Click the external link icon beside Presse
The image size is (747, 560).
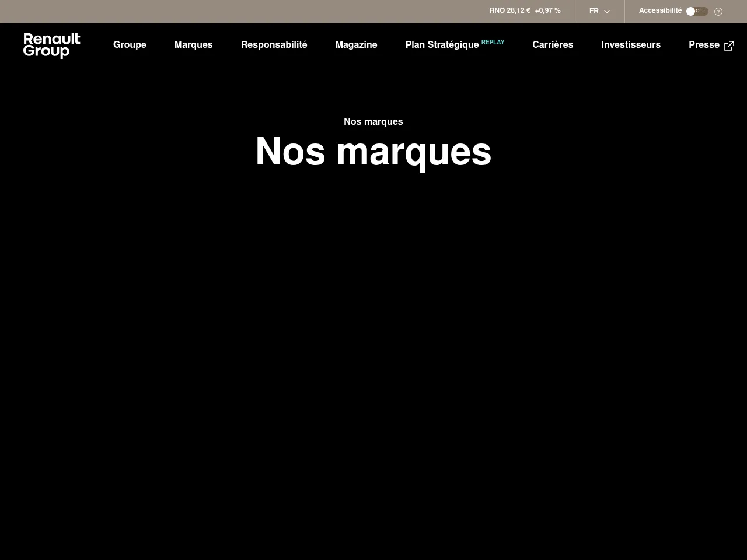tap(729, 45)
